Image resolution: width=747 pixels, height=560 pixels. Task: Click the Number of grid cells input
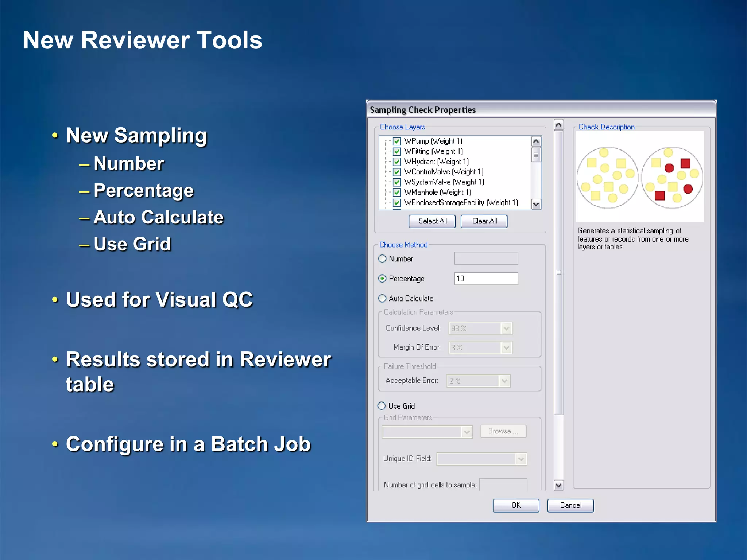[x=503, y=485]
